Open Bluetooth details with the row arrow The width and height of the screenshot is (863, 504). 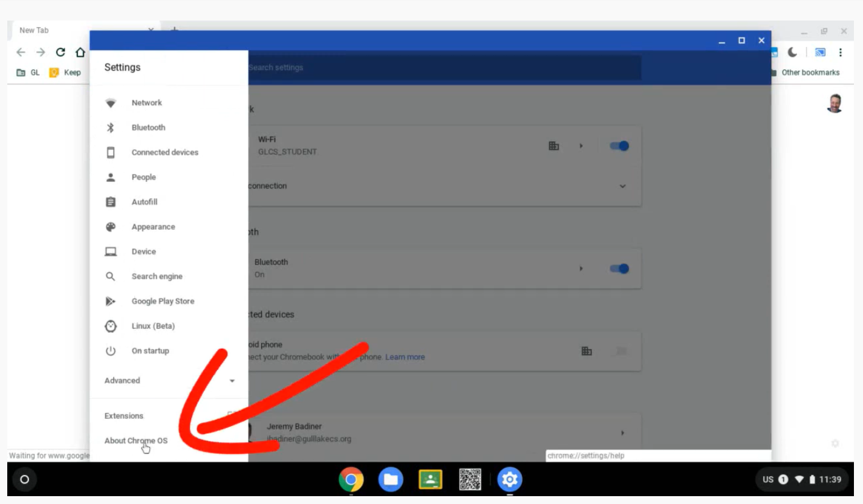[x=581, y=268]
